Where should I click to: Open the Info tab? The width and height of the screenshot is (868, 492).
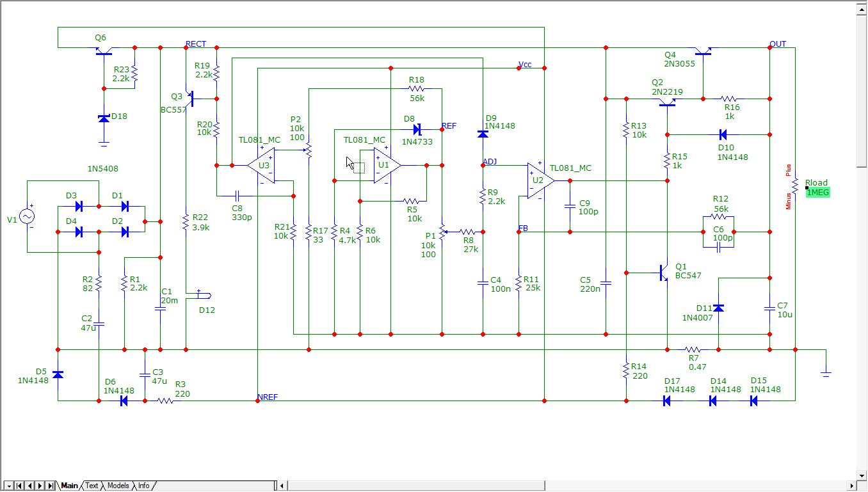144,486
